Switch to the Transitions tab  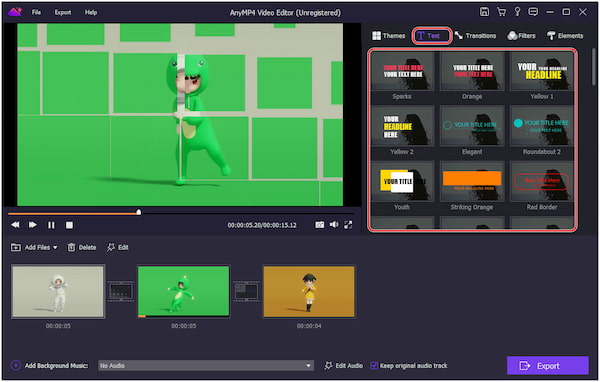[x=475, y=36]
